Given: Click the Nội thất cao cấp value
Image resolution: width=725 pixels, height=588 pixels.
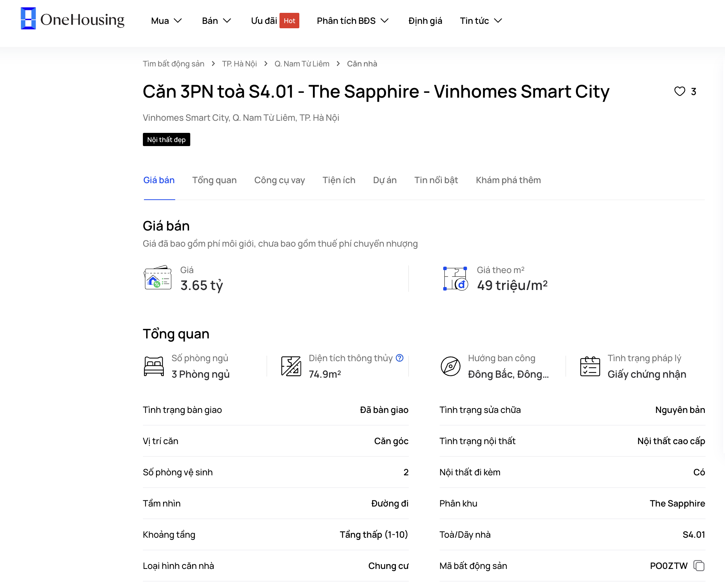Looking at the screenshot, I should (671, 441).
